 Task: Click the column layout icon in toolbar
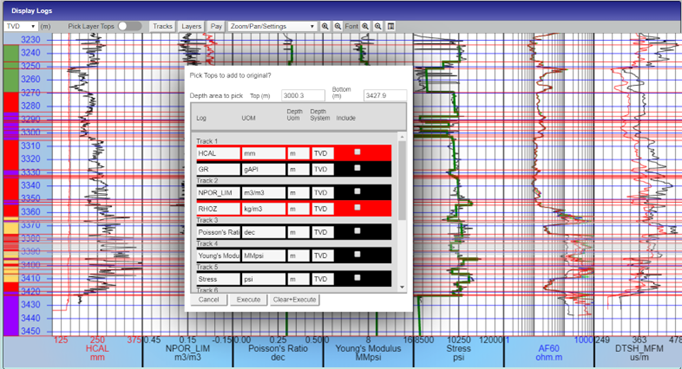[391, 26]
